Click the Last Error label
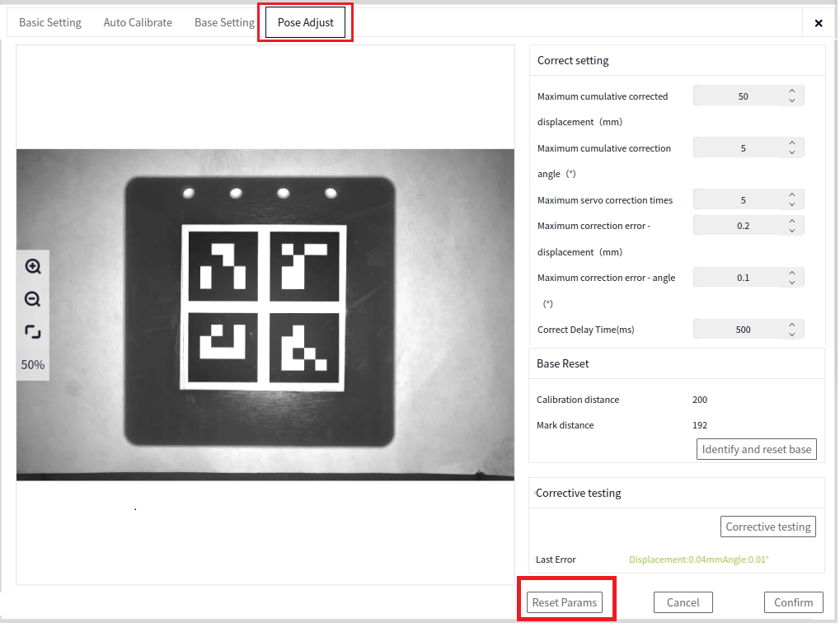Viewport: 840px width, 632px height. [x=556, y=559]
